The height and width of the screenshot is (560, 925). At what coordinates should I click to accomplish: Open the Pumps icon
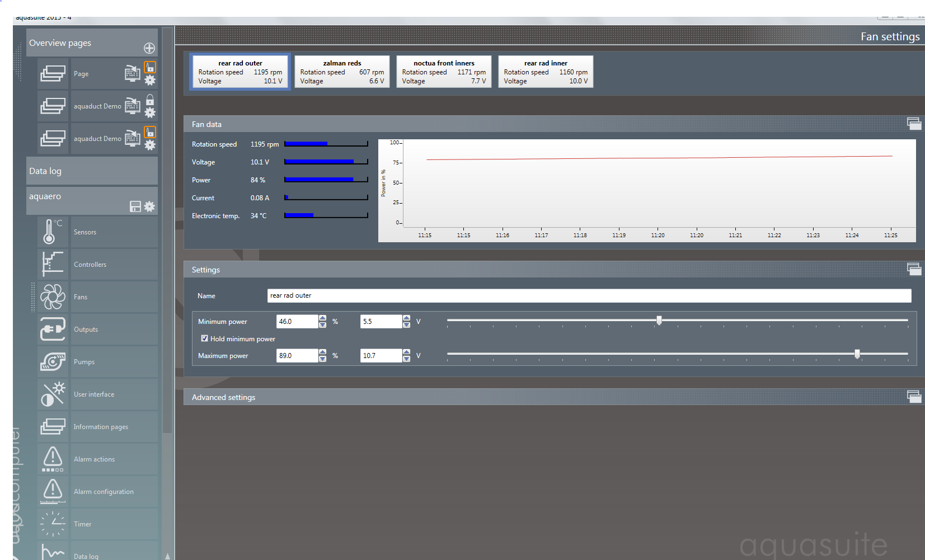click(53, 361)
